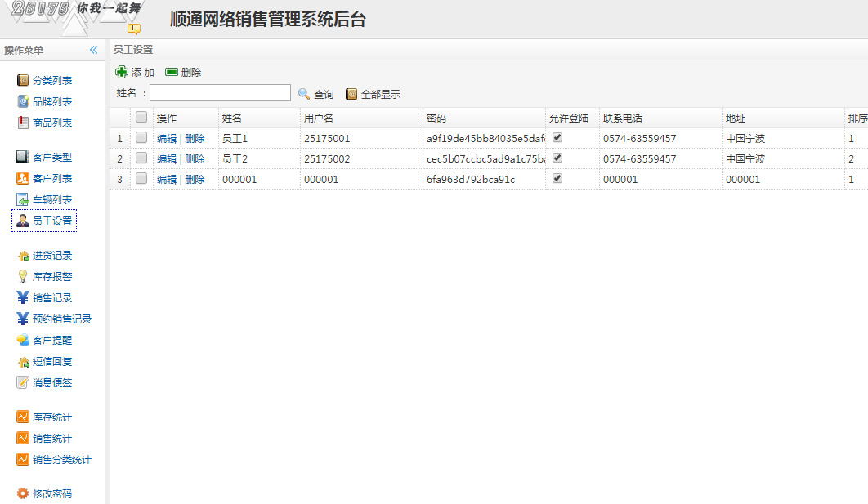Screen dimensions: 868x504
Task: Click the 姓名 search input field
Action: click(x=220, y=93)
